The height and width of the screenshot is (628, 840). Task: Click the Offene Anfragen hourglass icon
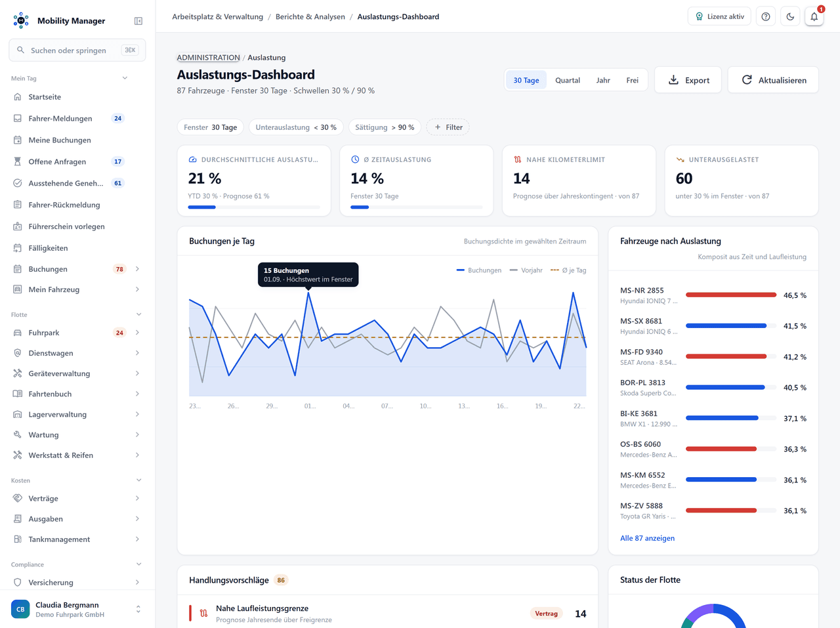pos(18,161)
